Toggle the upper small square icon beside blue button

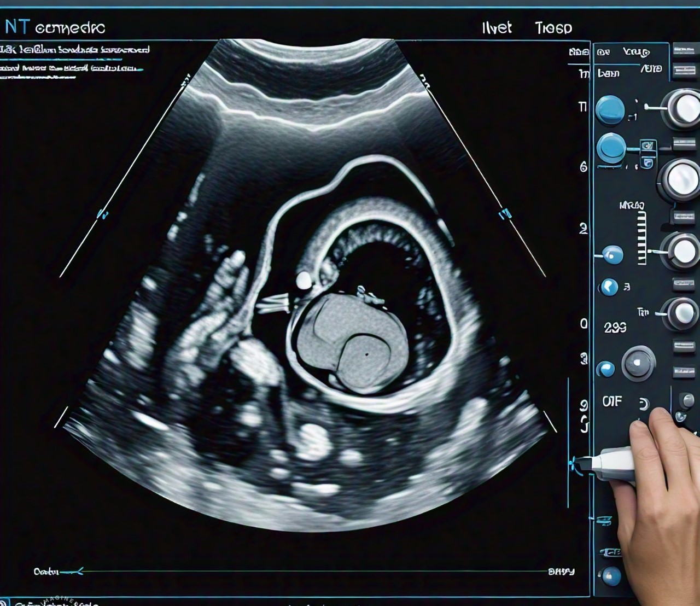(x=648, y=146)
